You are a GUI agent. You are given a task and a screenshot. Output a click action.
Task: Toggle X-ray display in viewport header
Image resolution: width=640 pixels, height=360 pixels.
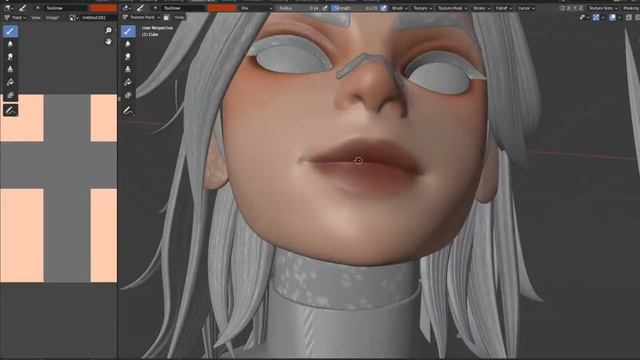(629, 17)
